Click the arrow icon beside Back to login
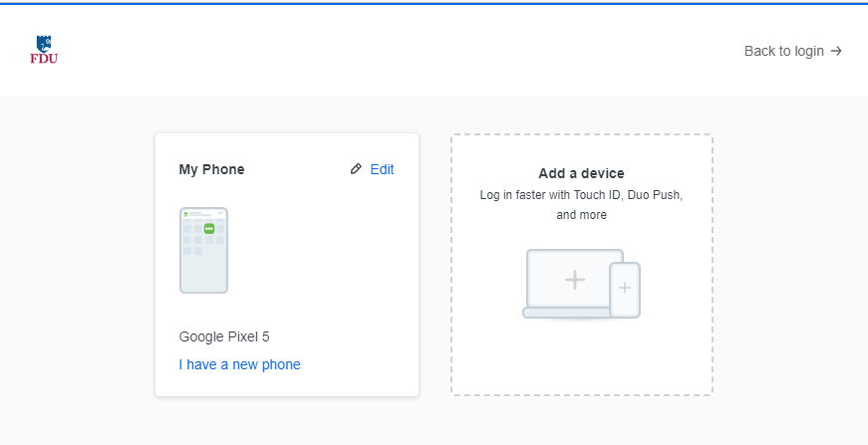Screen dimensions: 868x445 click(x=836, y=51)
